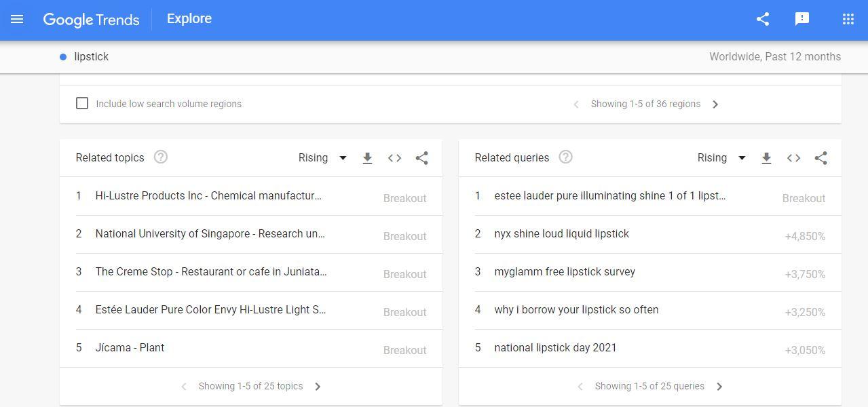Open Rising dropdown in Related queries
868x407 pixels.
pyautogui.click(x=722, y=157)
